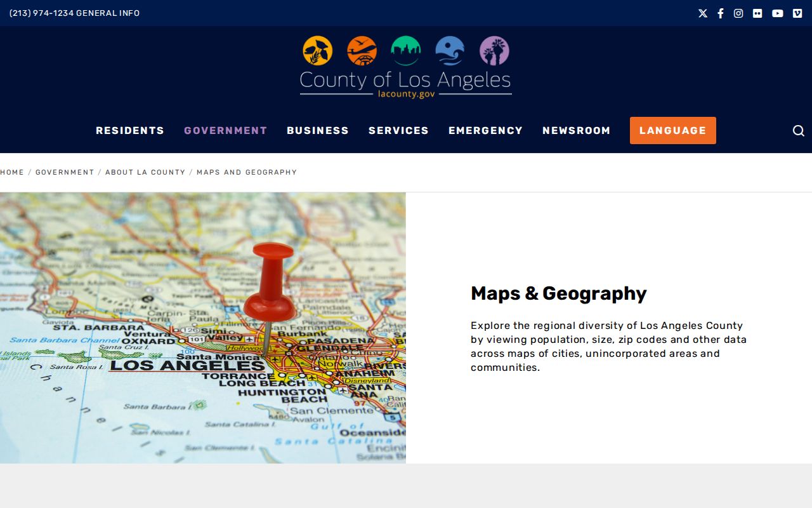Click the Maps and Geography breadcrumb

point(247,172)
